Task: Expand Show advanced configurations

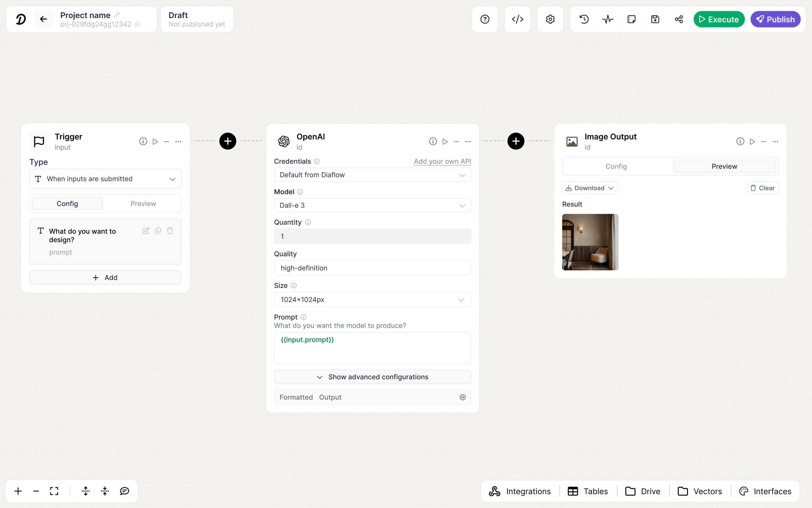Action: pyautogui.click(x=372, y=377)
